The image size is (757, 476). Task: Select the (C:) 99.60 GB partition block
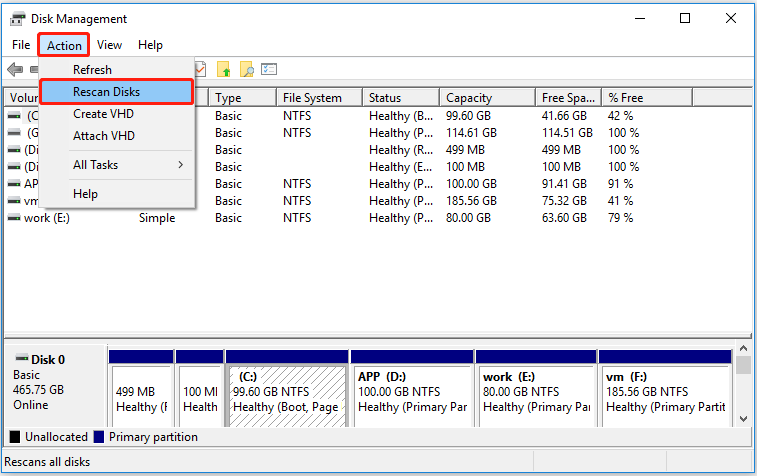[x=287, y=389]
